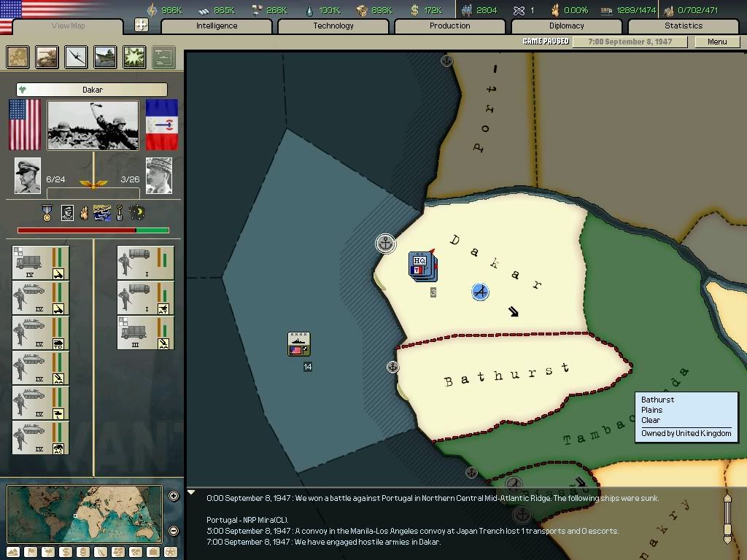Select the land units tank icon
Screen dimensions: 747x560
(x=47, y=57)
